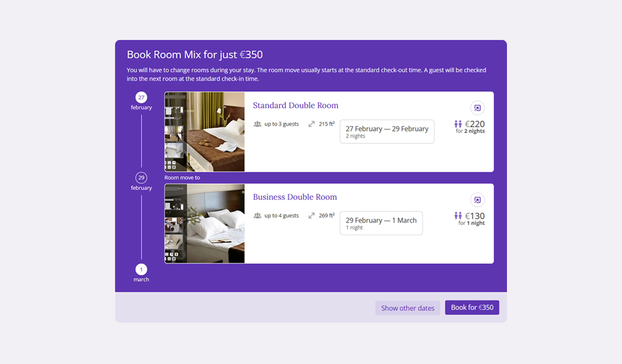Click Show other dates button
The width and height of the screenshot is (622, 364).
[x=407, y=308]
